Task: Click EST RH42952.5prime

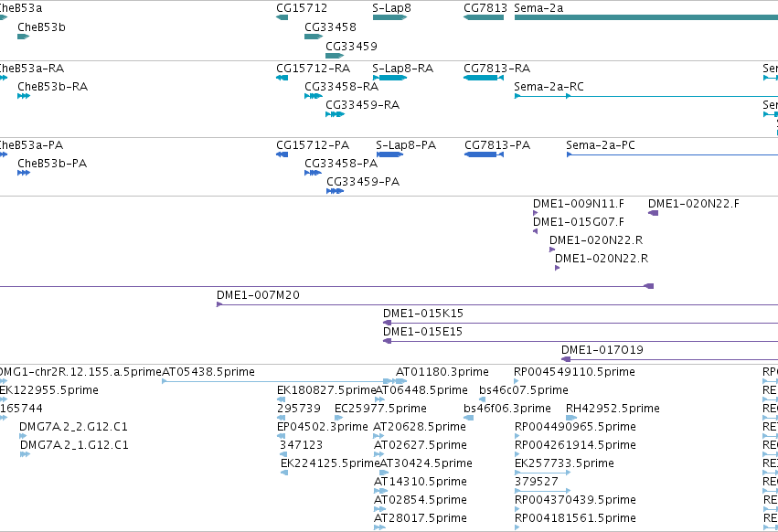Action: pos(613,409)
